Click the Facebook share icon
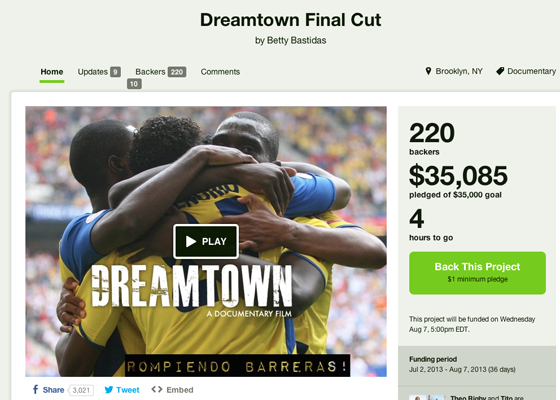 click(x=35, y=389)
